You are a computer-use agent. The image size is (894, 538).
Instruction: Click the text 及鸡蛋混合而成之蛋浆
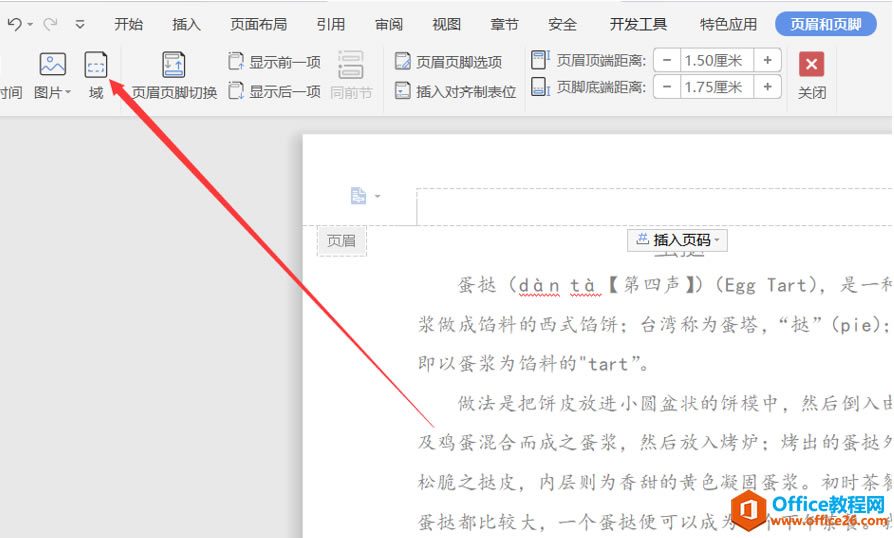pos(518,442)
